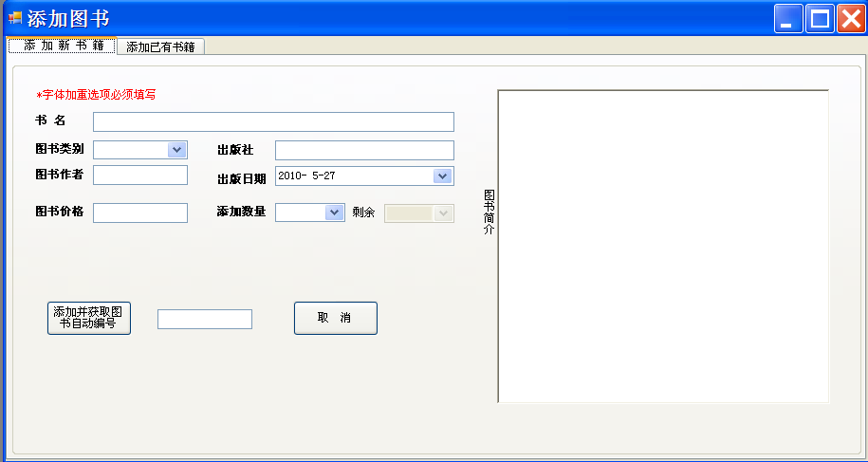Maximize the 添加图书 window

pos(820,19)
